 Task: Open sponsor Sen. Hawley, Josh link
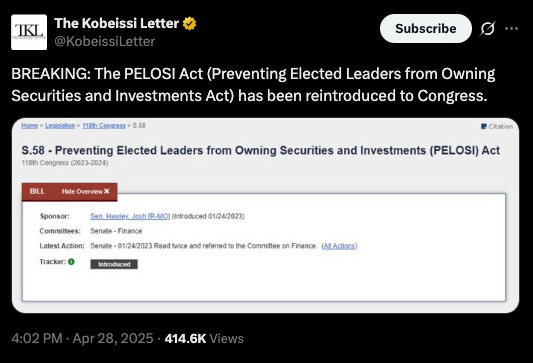click(130, 216)
